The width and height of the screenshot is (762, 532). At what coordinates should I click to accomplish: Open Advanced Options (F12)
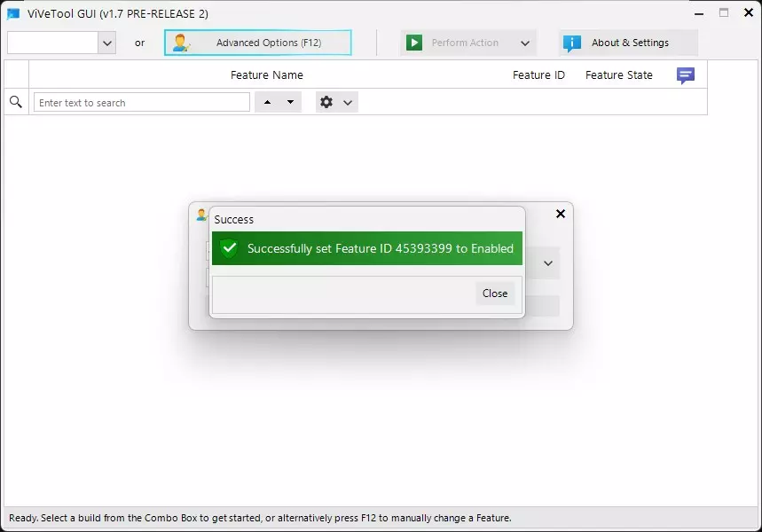pos(258,43)
